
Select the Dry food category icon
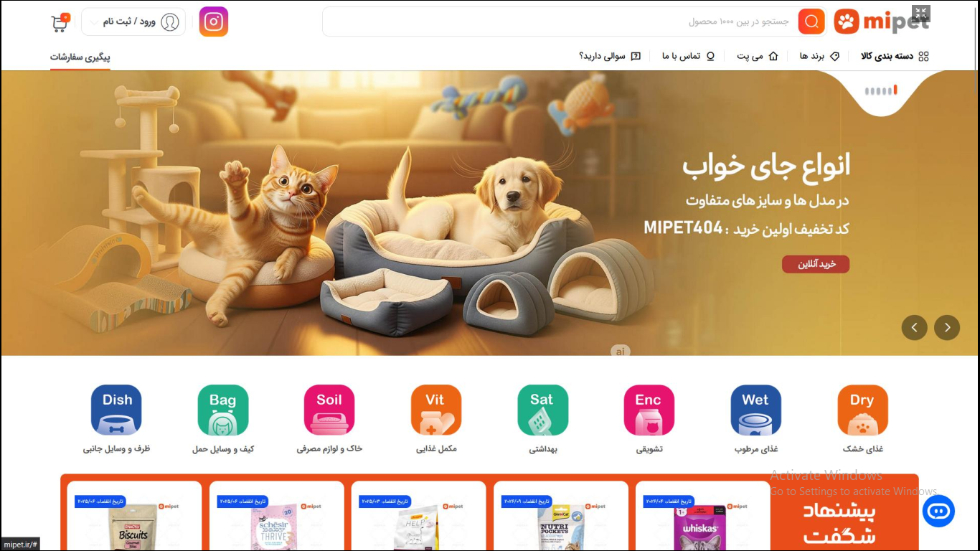pyautogui.click(x=862, y=410)
